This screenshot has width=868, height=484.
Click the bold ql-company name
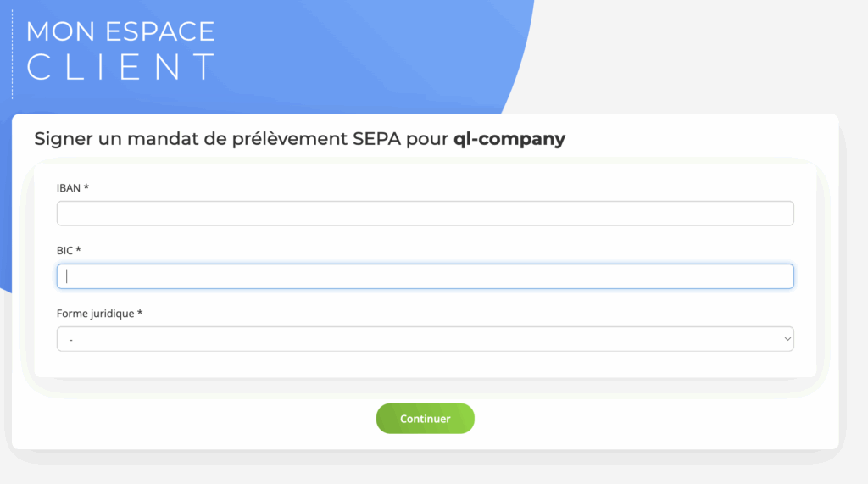point(509,139)
